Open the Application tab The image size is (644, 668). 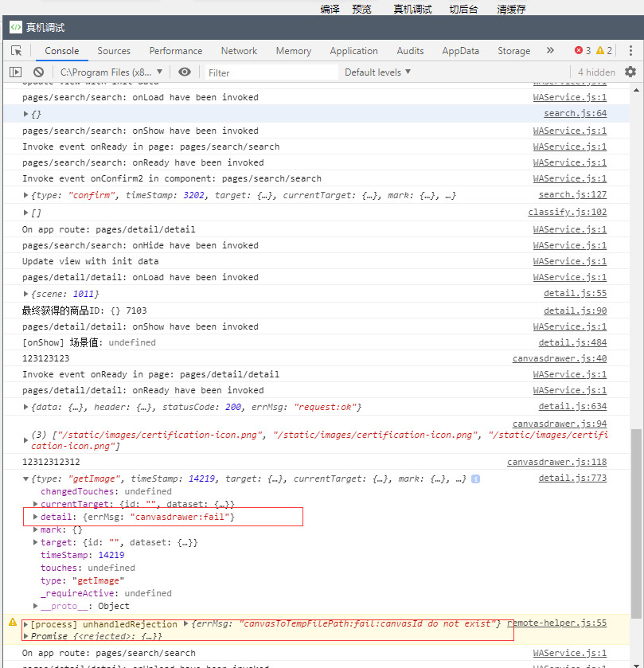click(x=354, y=51)
